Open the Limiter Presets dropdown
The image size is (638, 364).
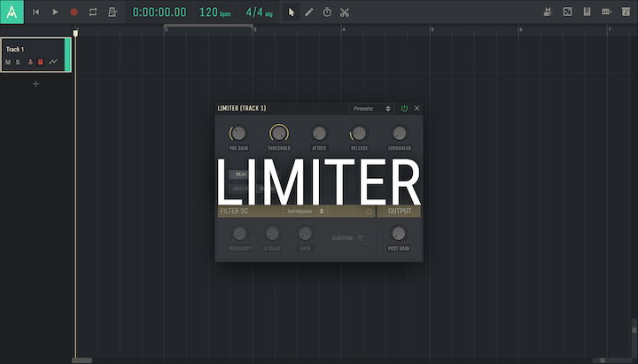tap(371, 109)
